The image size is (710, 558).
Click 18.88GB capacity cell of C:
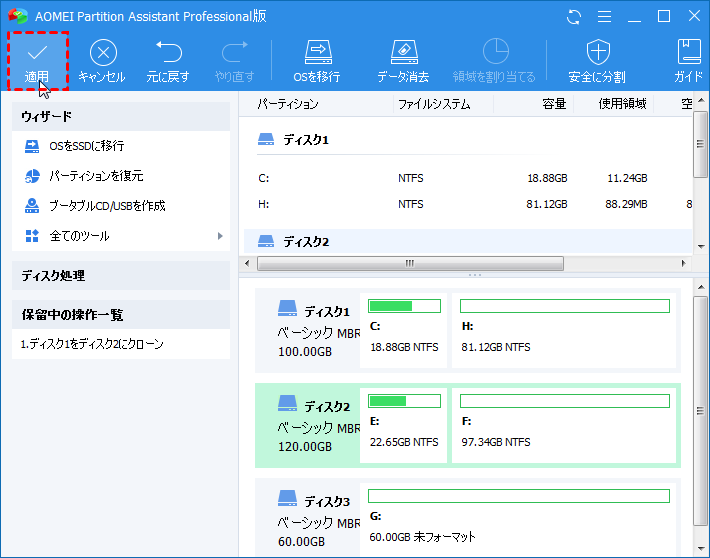[547, 178]
